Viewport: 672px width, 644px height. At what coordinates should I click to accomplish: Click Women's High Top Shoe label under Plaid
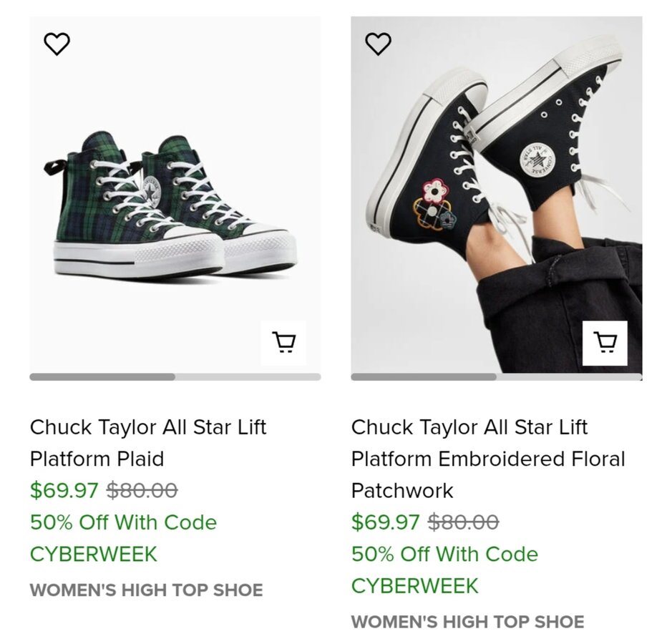tap(146, 590)
